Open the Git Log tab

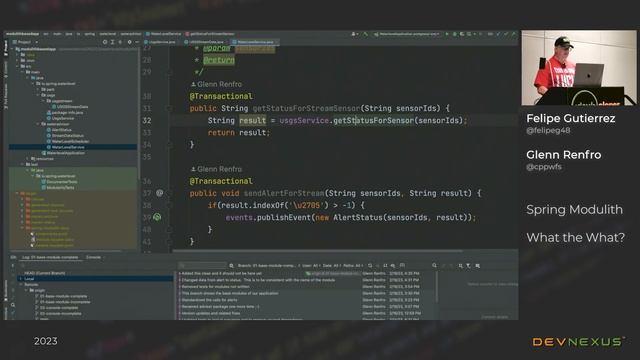50,258
